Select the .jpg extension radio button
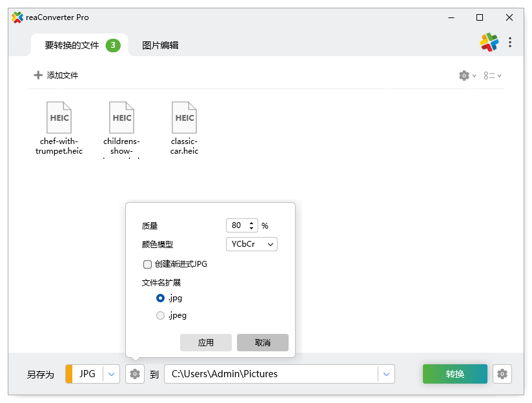This screenshot has width=532, height=403. 161,298
